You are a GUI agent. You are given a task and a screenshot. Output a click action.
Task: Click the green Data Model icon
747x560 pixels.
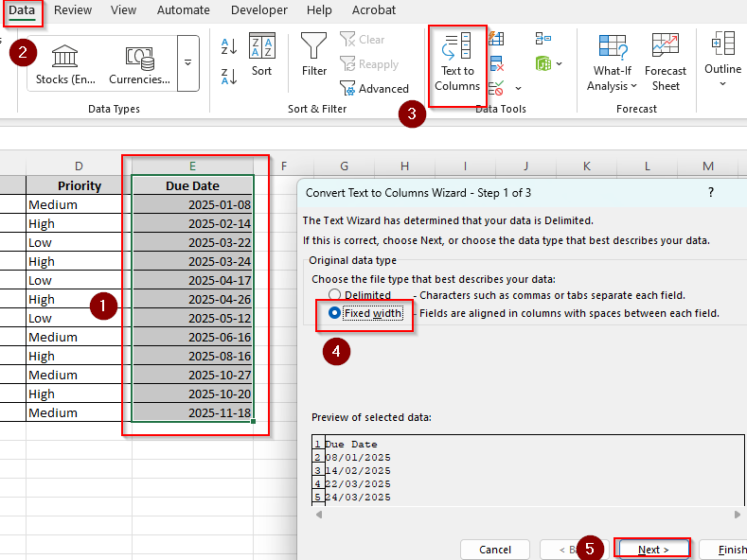point(543,63)
